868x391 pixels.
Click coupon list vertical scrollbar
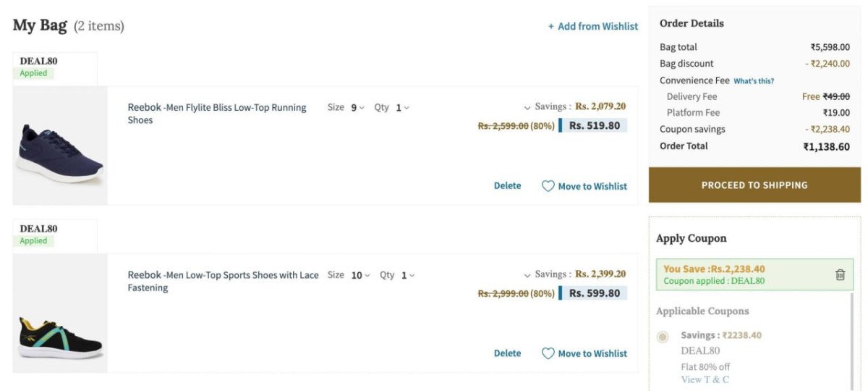coord(851,340)
